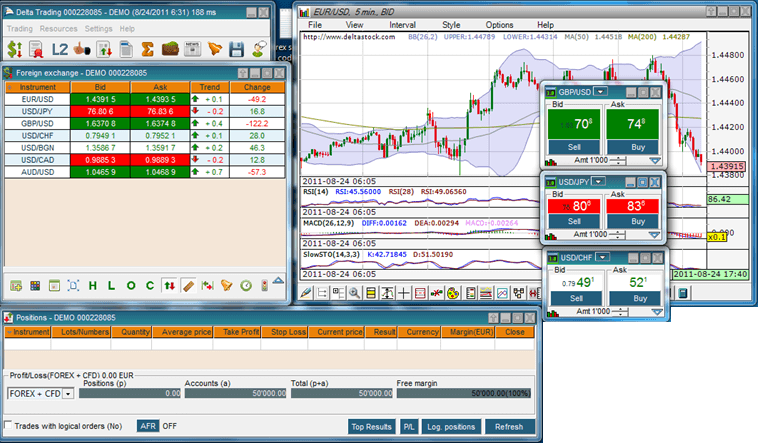Open the person with speech bubble icon
This screenshot has width=758, height=443.
(x=259, y=49)
